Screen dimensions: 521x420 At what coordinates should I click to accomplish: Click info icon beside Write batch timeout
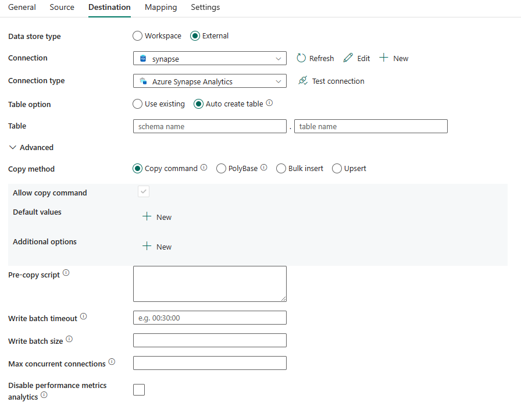pos(84,316)
